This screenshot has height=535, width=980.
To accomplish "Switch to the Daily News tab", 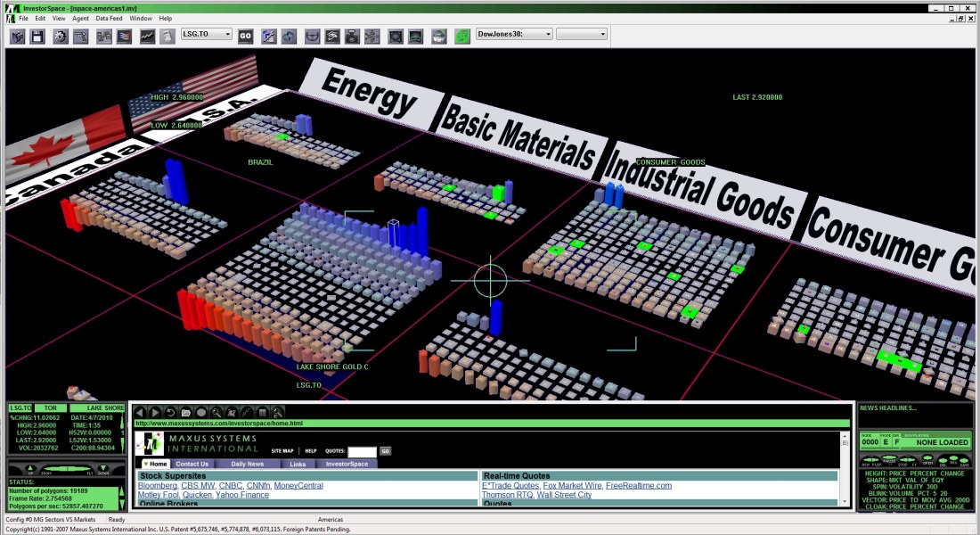I will [x=247, y=464].
